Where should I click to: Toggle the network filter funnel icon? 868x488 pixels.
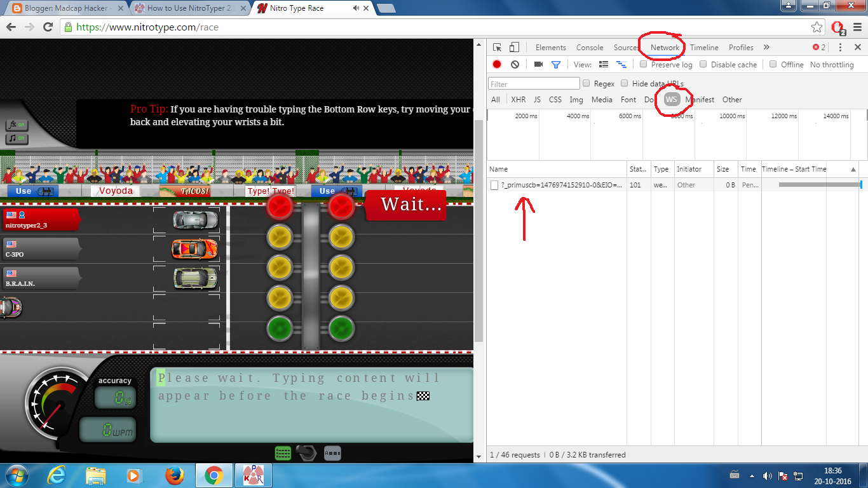point(556,64)
